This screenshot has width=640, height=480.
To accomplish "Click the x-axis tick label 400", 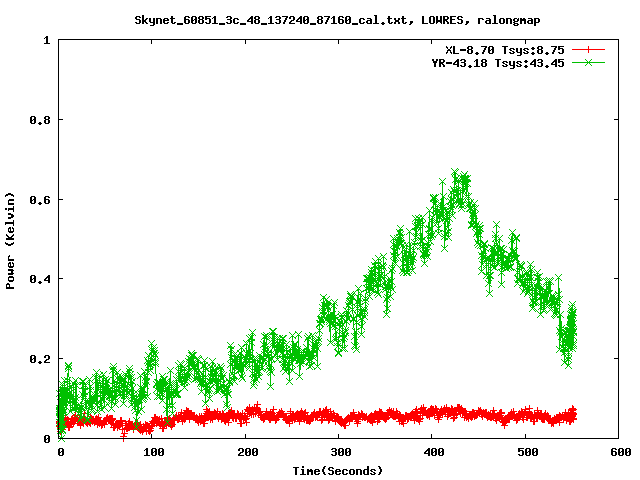I will coord(433,452).
